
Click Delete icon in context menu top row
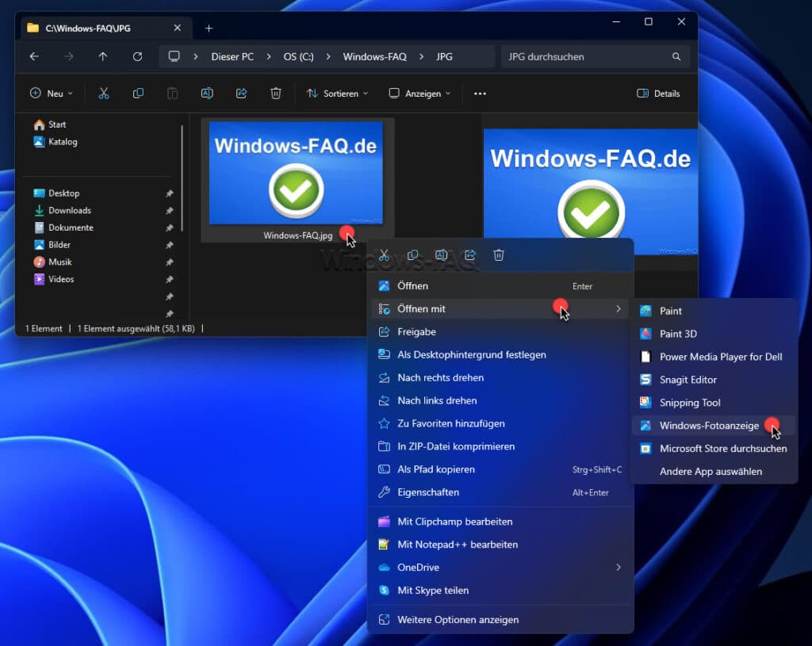pos(499,254)
